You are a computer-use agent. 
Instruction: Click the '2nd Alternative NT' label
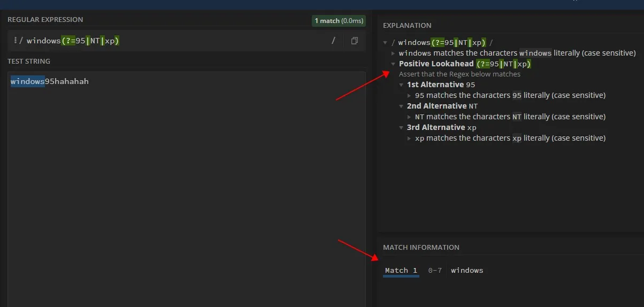(442, 106)
